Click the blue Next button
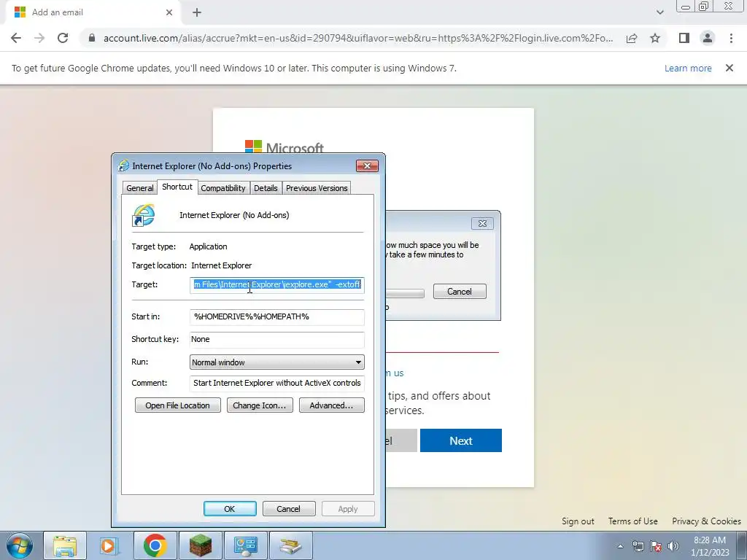747x560 pixels. click(x=461, y=440)
